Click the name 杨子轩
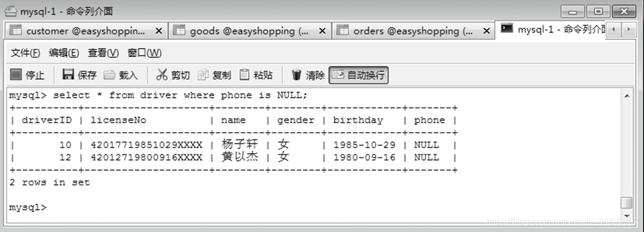Screen dimensions: 644x232 click(x=240, y=145)
